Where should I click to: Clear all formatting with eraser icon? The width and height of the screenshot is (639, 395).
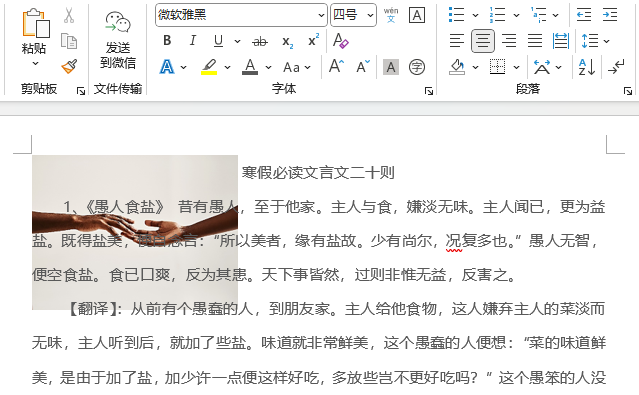(340, 41)
